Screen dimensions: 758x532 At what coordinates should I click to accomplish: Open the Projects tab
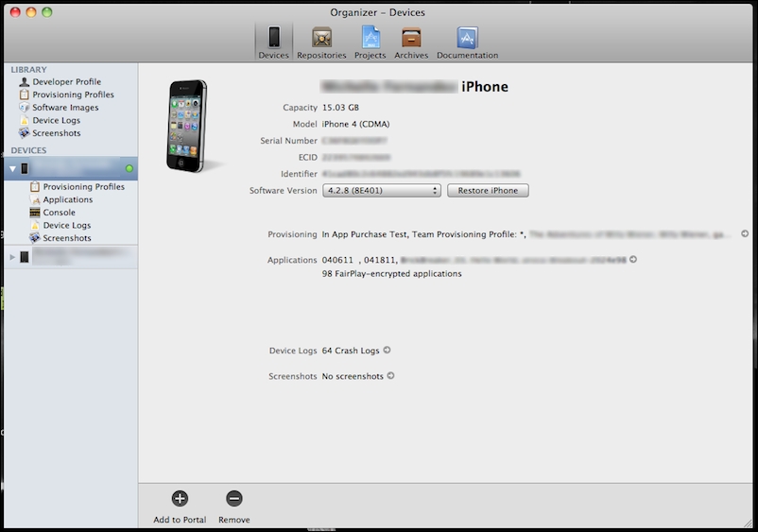click(x=370, y=43)
